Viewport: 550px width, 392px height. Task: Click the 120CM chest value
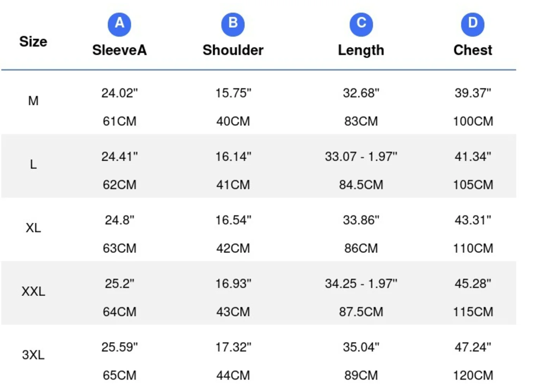coord(473,376)
